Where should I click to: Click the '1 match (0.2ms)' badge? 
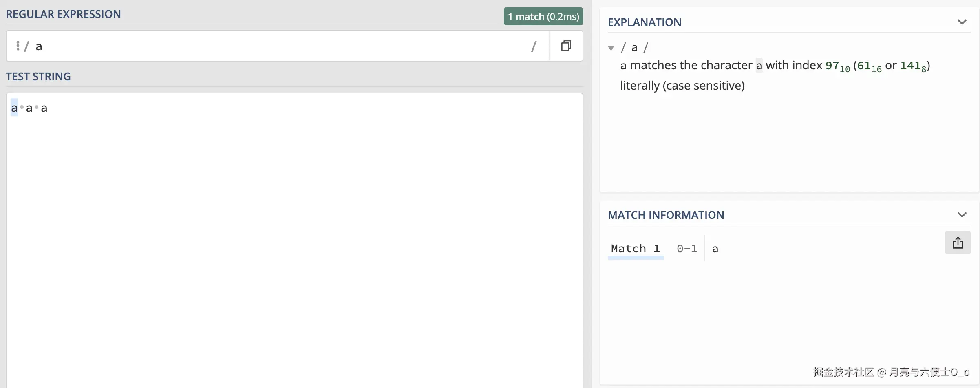click(543, 17)
